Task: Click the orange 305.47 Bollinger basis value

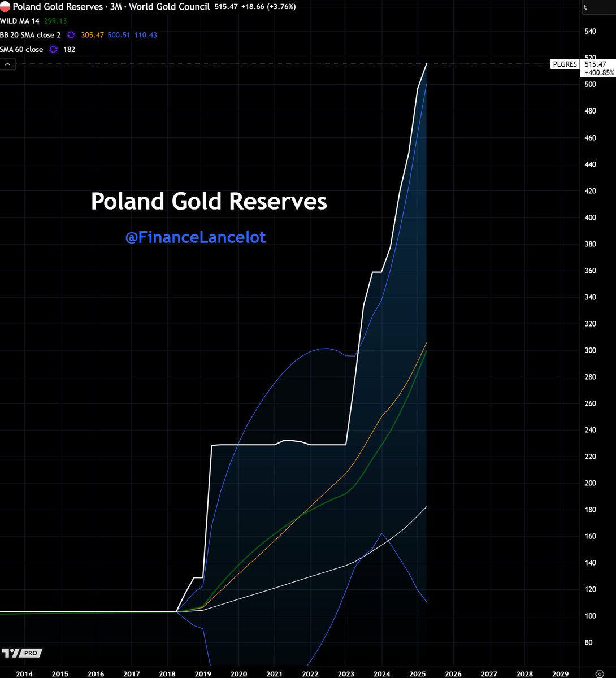Action: coord(93,35)
